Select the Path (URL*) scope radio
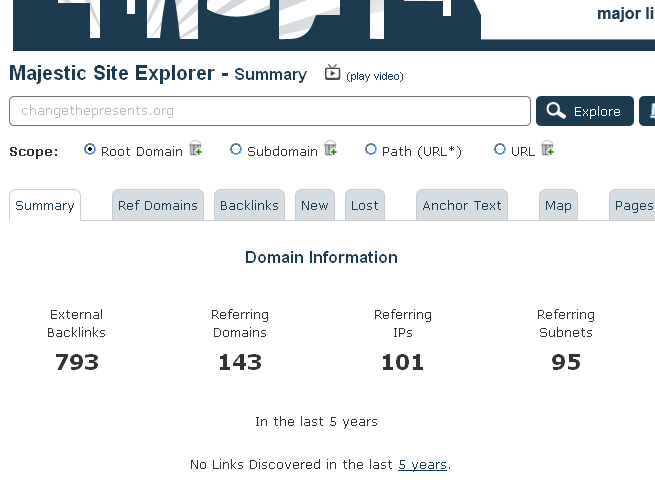The width and height of the screenshot is (655, 485). [371, 149]
